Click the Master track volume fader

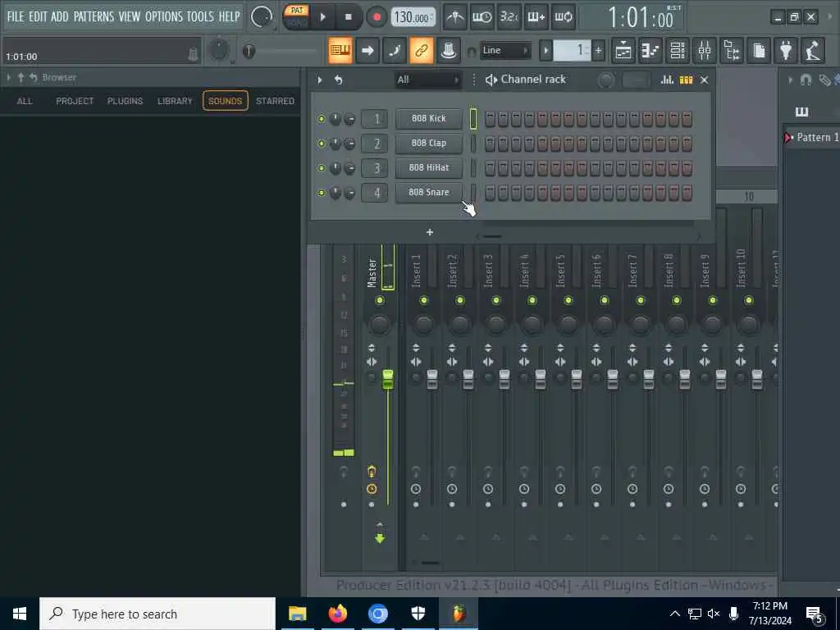click(388, 379)
